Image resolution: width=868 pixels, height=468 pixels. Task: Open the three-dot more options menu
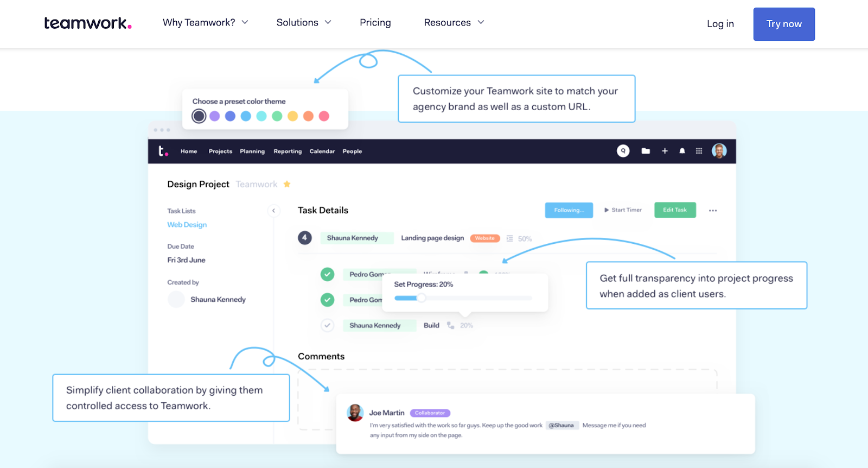(x=713, y=211)
